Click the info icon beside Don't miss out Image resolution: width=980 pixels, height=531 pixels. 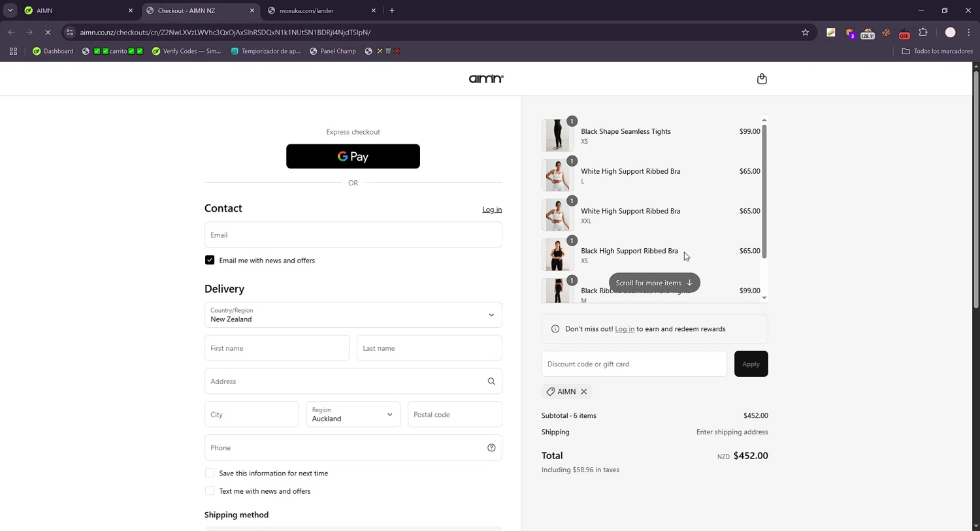coord(555,329)
